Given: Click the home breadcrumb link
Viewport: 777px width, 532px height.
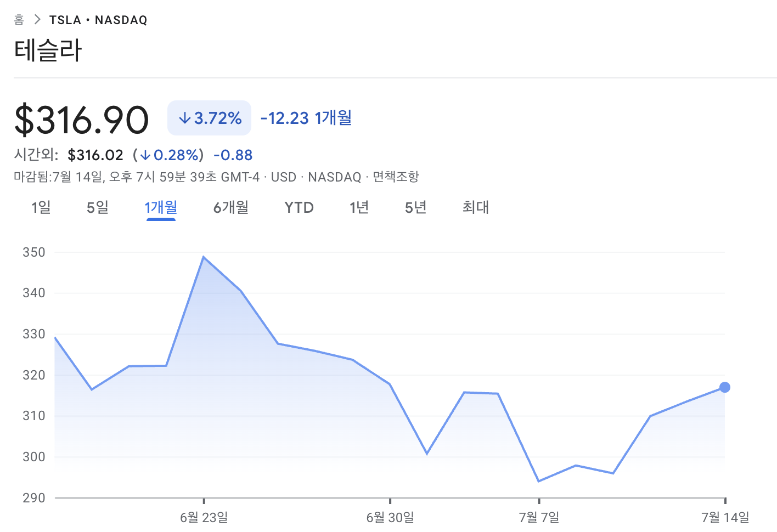Looking at the screenshot, I should click(19, 20).
